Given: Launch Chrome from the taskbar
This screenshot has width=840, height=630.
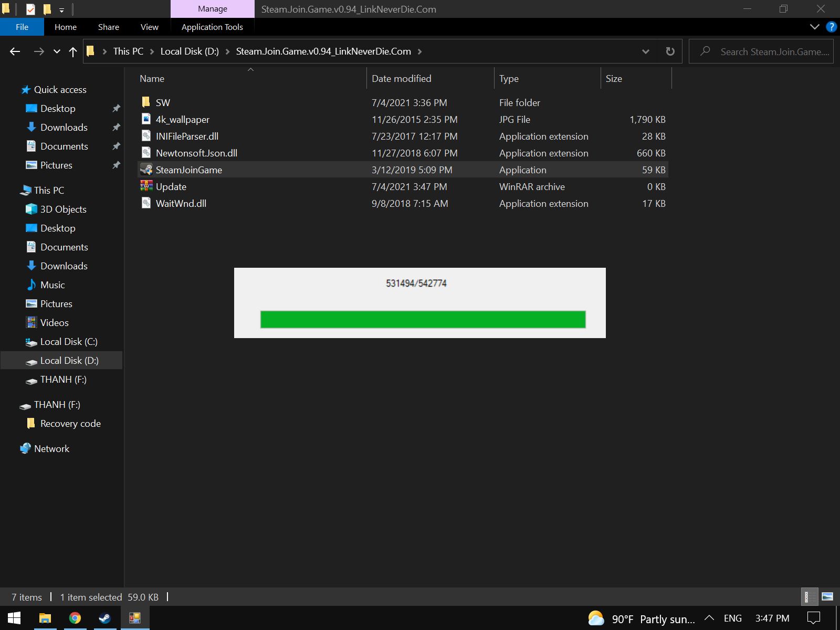Looking at the screenshot, I should pos(75,618).
